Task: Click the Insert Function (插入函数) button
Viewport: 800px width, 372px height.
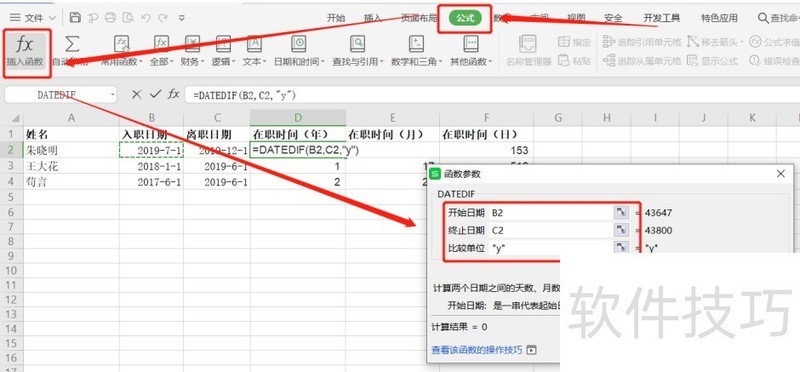Action: pyautogui.click(x=26, y=53)
